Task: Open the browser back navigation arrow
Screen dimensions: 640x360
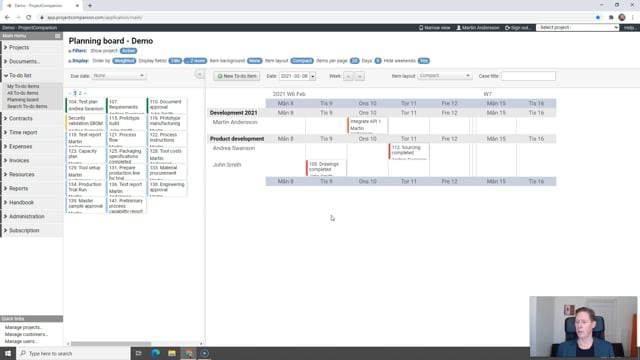Action: pos(7,18)
